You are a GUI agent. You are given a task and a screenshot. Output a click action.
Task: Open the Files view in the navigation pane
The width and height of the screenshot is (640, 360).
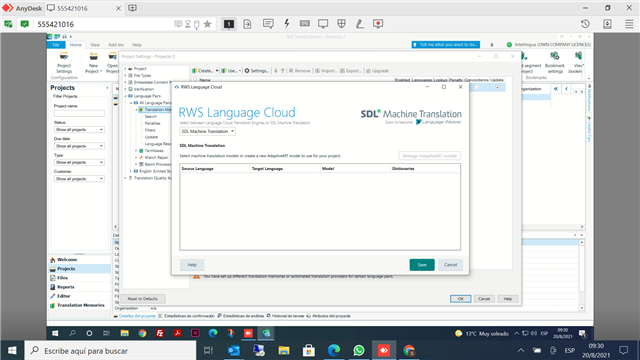point(79,278)
